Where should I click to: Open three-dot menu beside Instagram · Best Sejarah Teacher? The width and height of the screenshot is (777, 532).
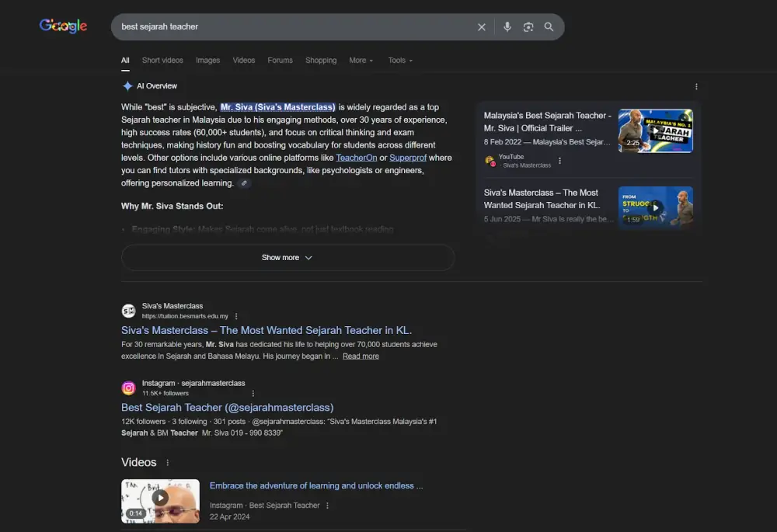(328, 506)
